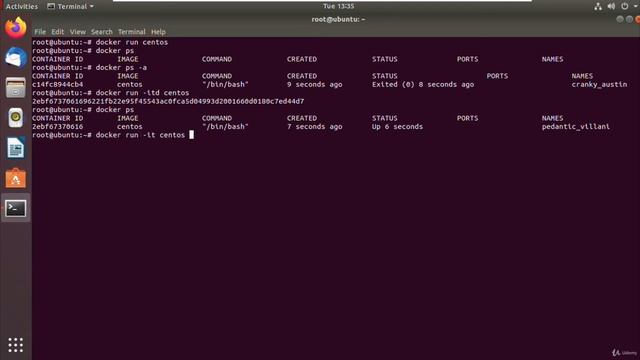Viewport: 640px width, 360px height.
Task: Open the clock showing Tue 13:35
Action: click(338, 6)
